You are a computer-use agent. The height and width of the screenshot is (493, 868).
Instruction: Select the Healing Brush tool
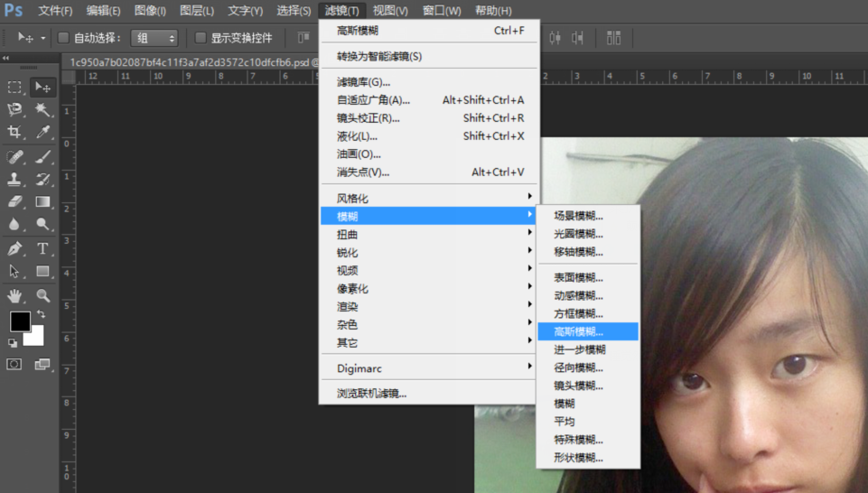click(14, 157)
